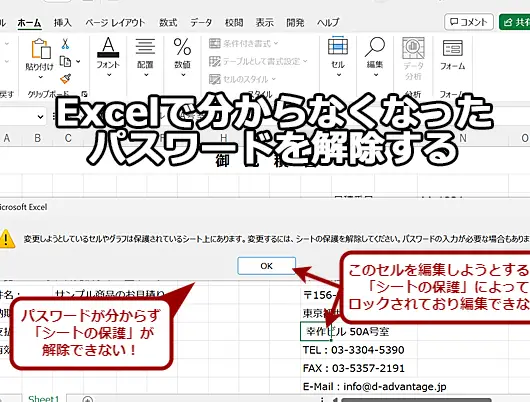Expand the Editing group dropdown chevron

(x=376, y=75)
